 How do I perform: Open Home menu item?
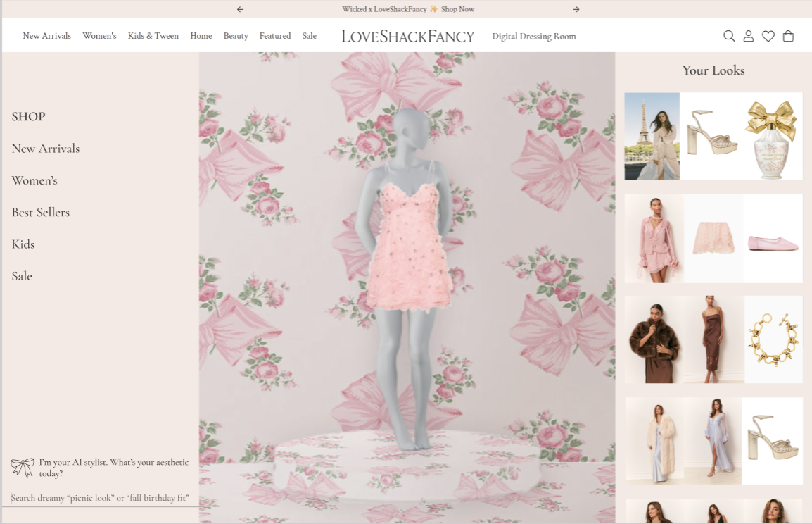point(201,36)
